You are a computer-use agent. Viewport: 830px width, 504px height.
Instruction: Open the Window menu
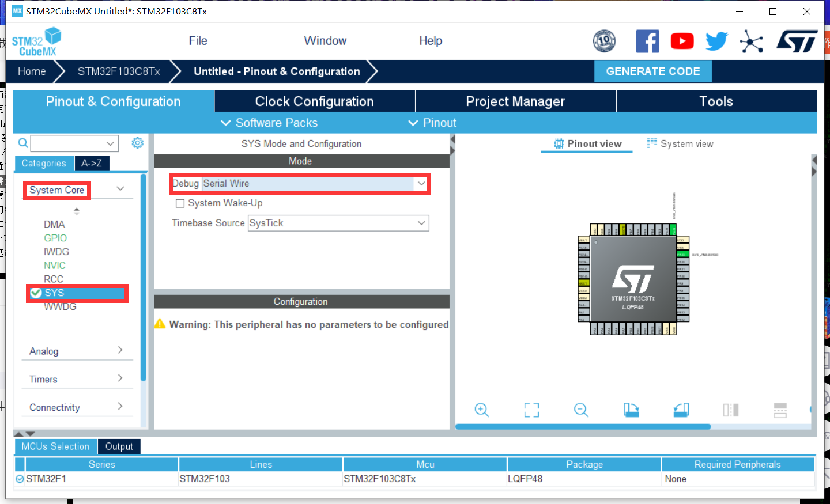[325, 41]
